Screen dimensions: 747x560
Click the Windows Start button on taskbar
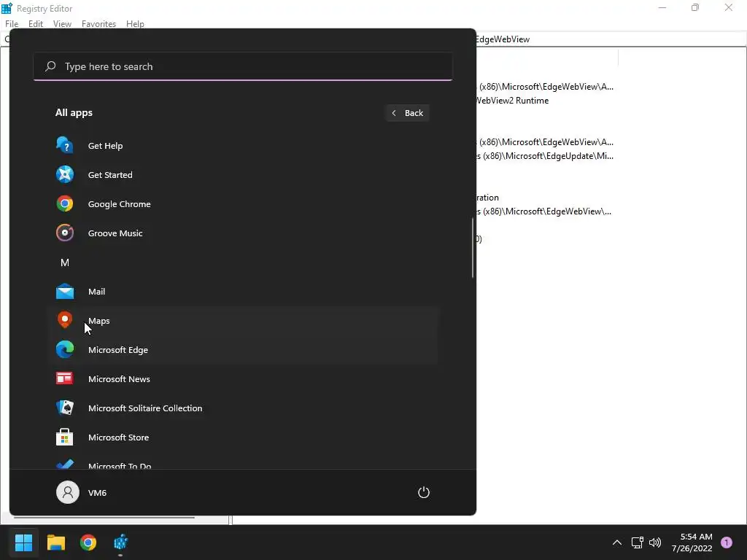pos(23,542)
